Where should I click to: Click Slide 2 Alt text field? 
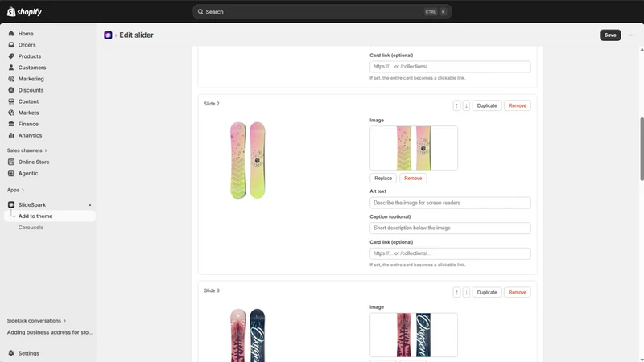coord(450,203)
